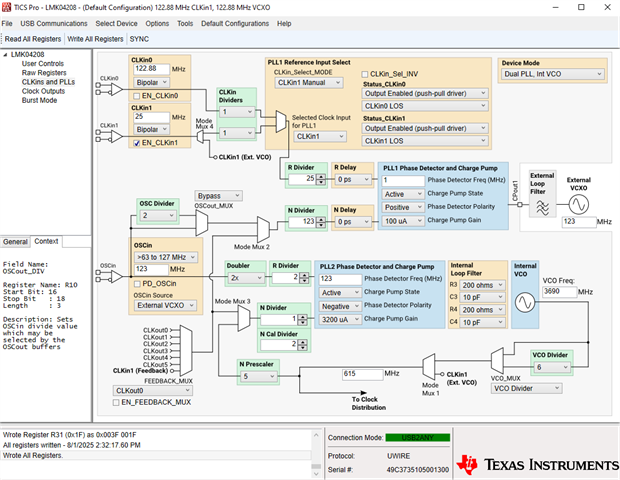Screen dimensions: 620x480
Task: Open the PLL2 Phase Detector Polarity dropdown
Action: coord(340,306)
